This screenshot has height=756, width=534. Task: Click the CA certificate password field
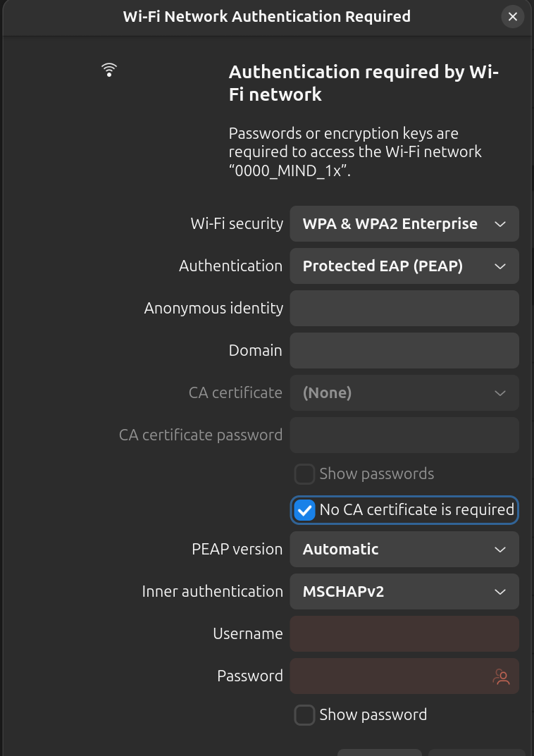tap(404, 435)
